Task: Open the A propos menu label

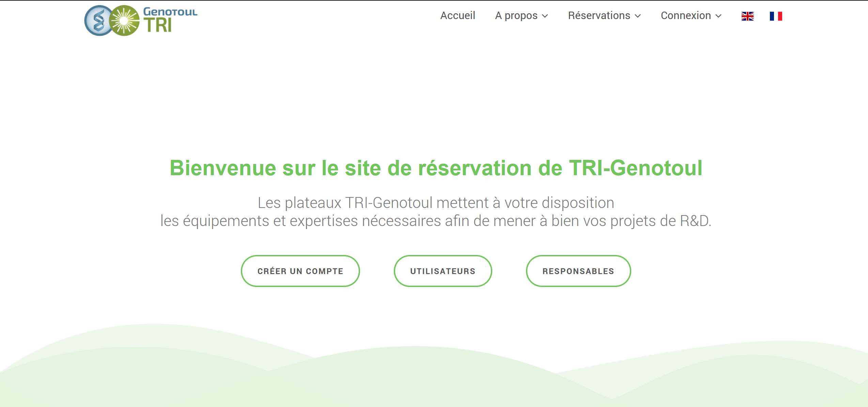Action: (x=516, y=16)
